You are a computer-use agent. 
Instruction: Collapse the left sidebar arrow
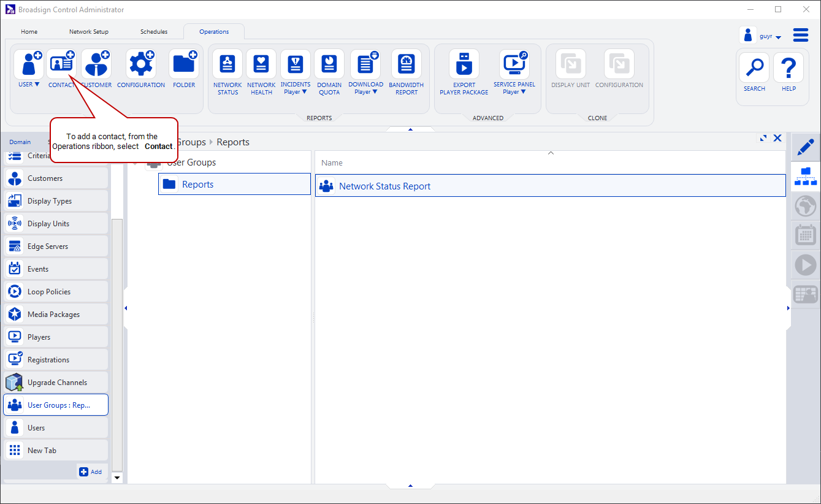coord(126,308)
